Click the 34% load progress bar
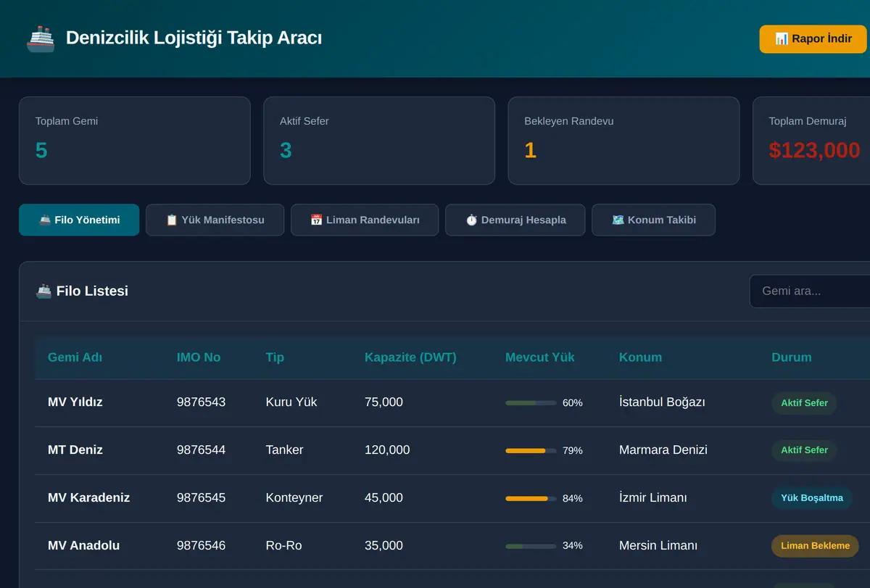The height and width of the screenshot is (588, 870). click(531, 546)
